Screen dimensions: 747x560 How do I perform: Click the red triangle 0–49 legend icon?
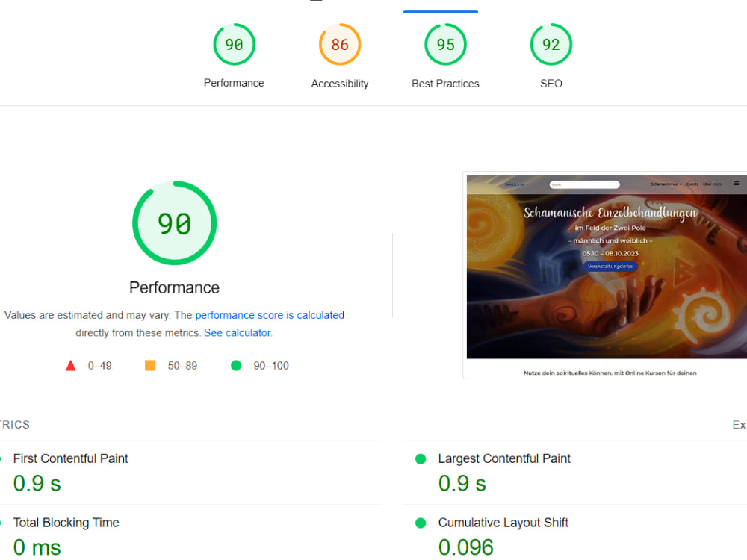[x=70, y=366]
